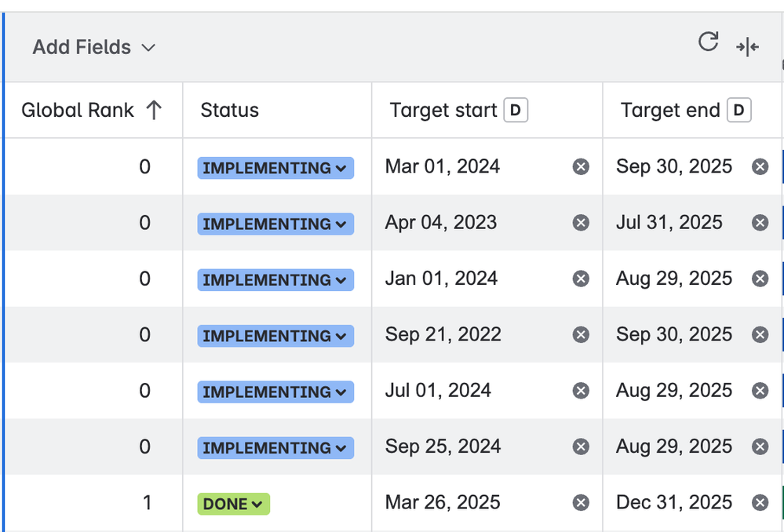Remove the Dec 31, 2025 target end date
The image size is (784, 532).
click(x=760, y=503)
